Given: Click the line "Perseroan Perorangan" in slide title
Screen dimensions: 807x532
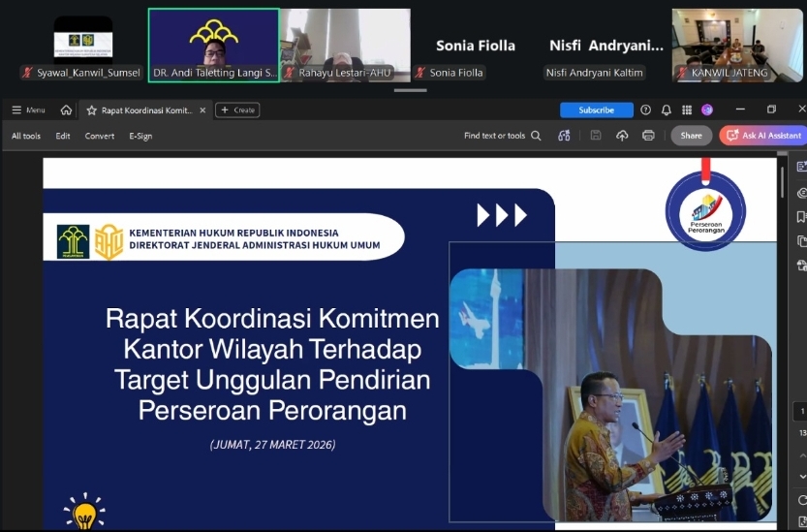Looking at the screenshot, I should (272, 411).
